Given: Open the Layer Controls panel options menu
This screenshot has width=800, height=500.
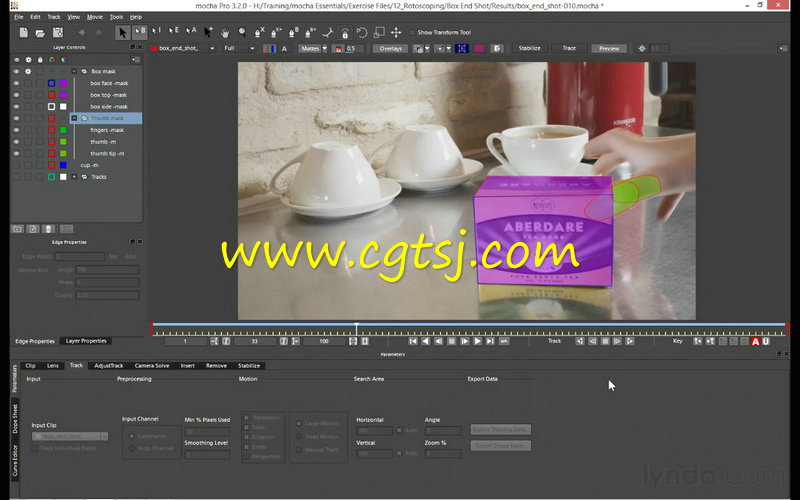Looking at the screenshot, I should (135, 60).
